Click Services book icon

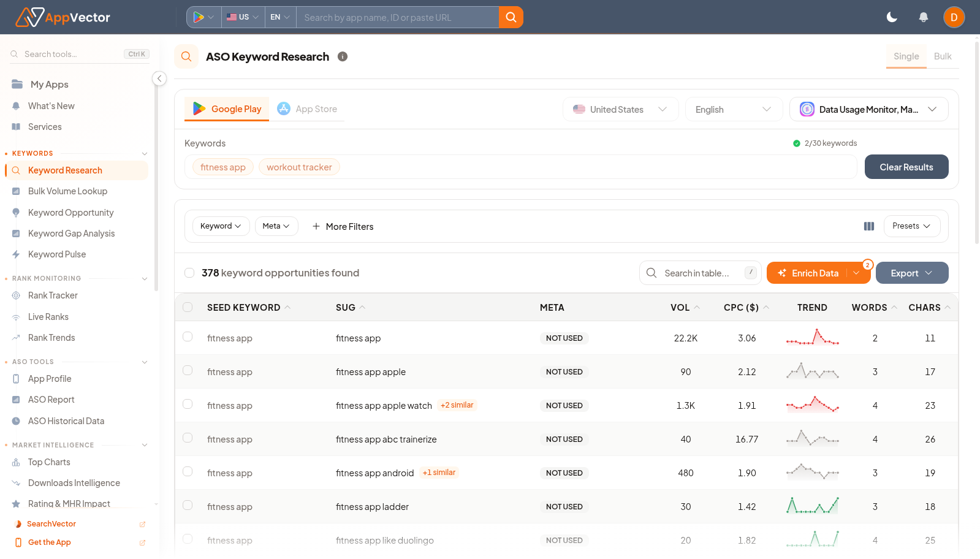tap(16, 127)
